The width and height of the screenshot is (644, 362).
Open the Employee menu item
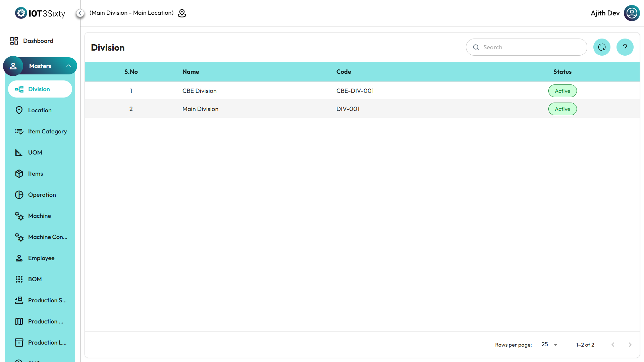tap(41, 258)
